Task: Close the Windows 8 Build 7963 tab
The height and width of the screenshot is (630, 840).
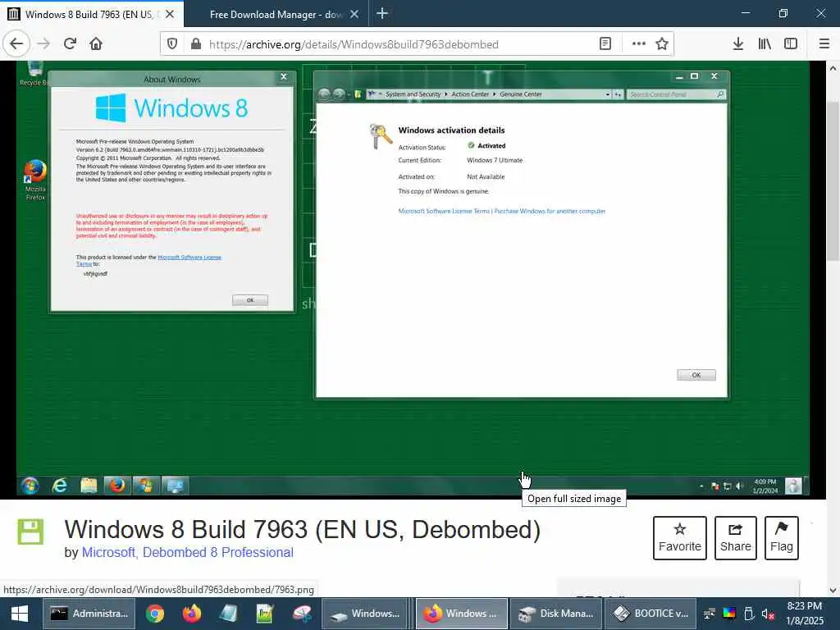Action: (x=170, y=15)
